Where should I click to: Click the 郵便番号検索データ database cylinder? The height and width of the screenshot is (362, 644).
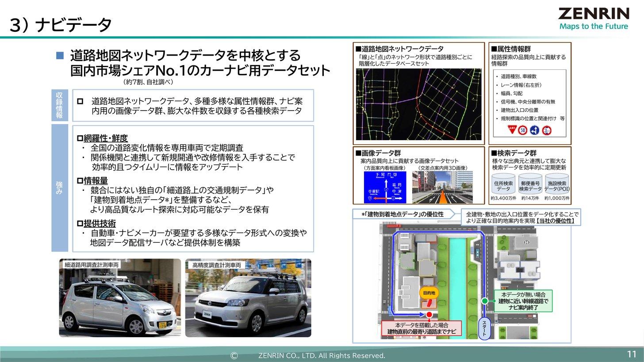click(x=530, y=184)
